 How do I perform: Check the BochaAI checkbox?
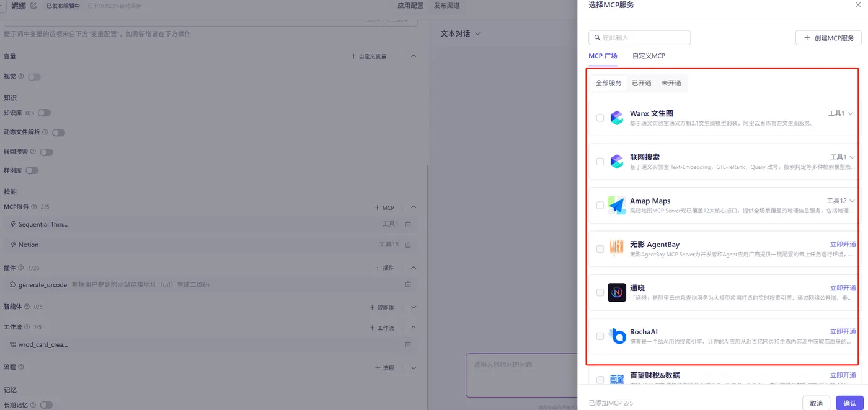[x=600, y=336]
